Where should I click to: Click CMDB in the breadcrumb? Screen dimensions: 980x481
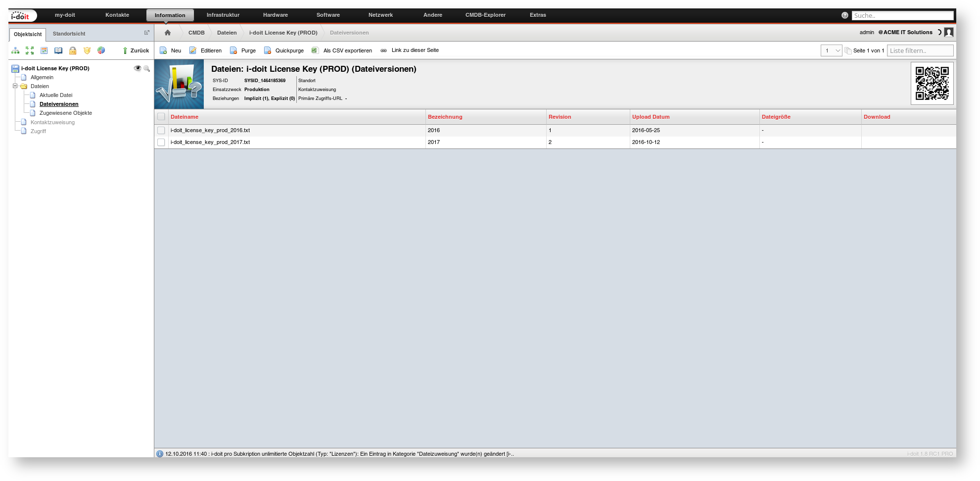(x=196, y=33)
